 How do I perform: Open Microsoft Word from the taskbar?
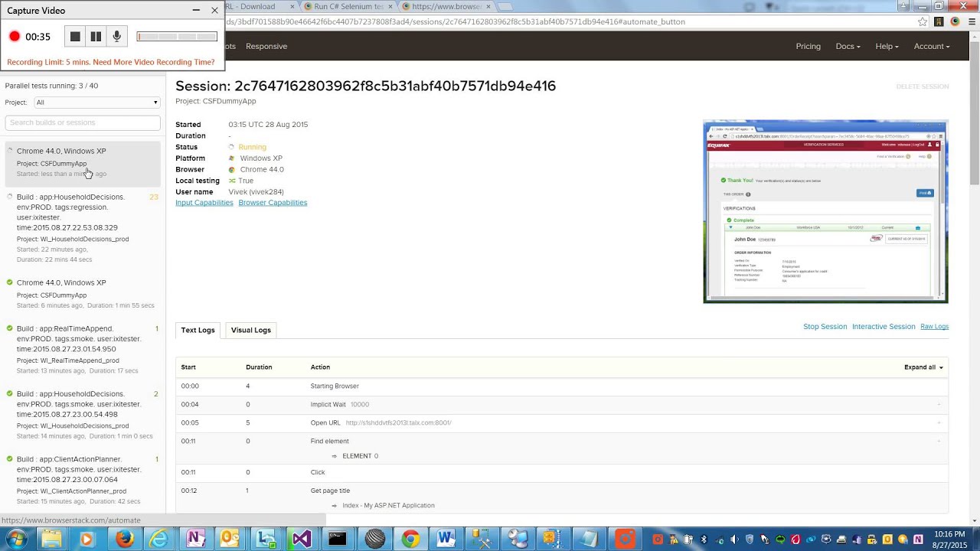click(x=446, y=539)
